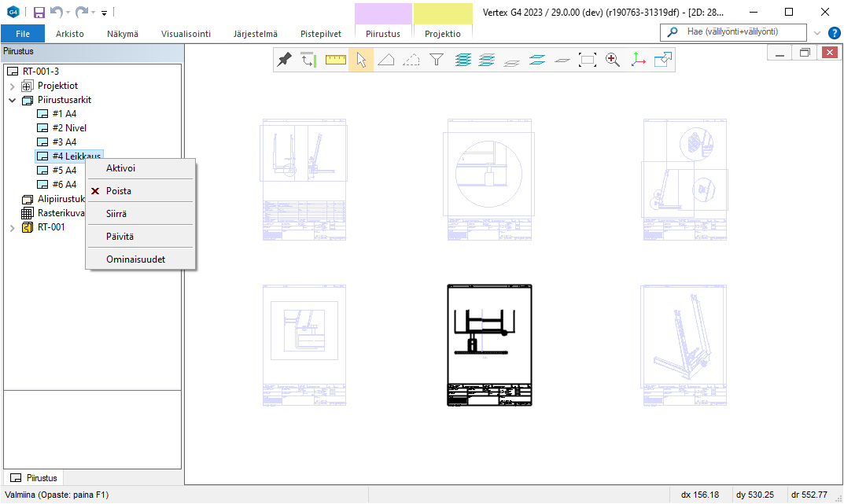Activate the arrow selection pointer tool

point(361,60)
